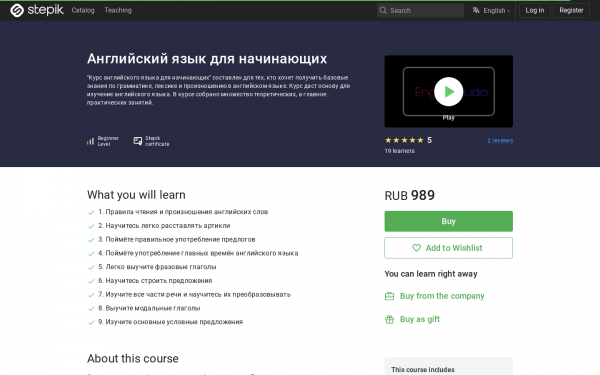Click the course description paragraph

pos(218,90)
